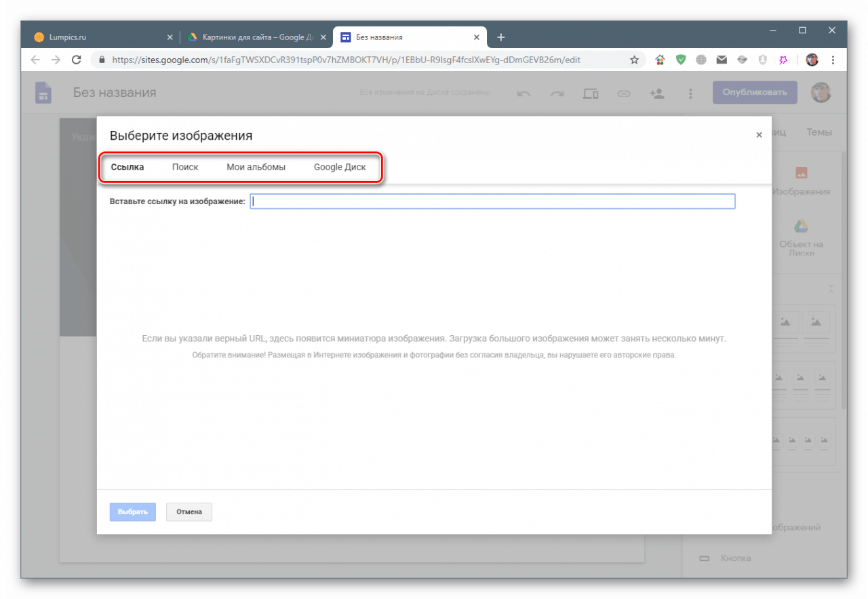The width and height of the screenshot is (868, 599).
Task: Click the Опубликовать button
Action: point(755,93)
